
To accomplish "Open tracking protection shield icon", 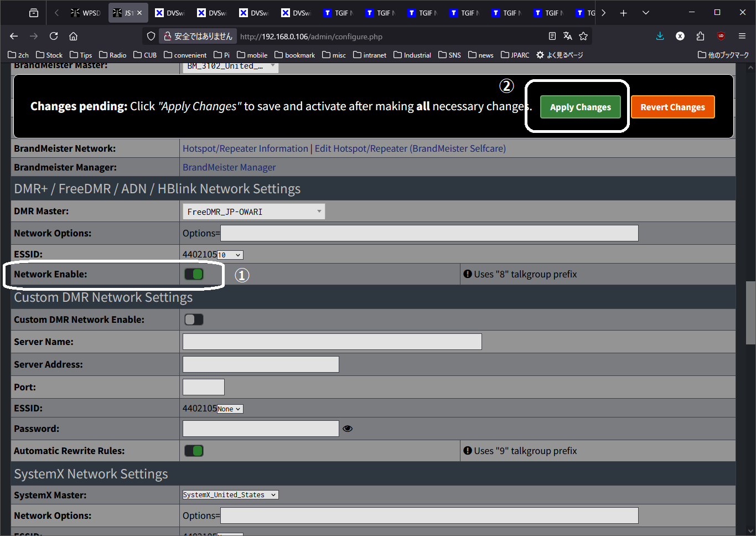I will (x=151, y=36).
